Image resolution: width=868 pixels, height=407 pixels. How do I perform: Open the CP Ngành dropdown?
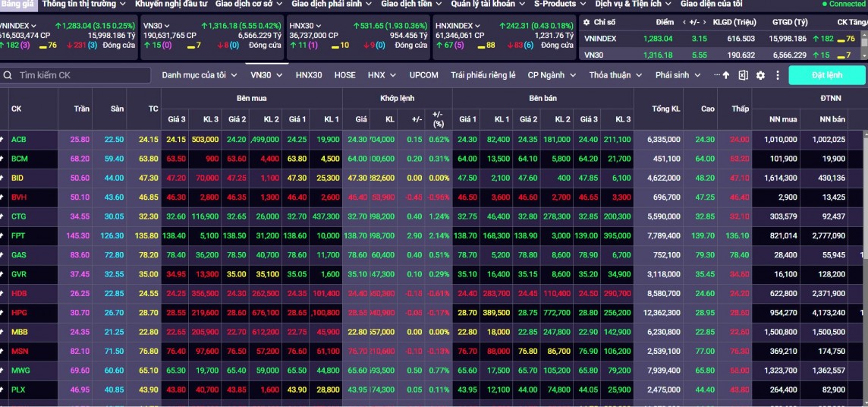[552, 75]
